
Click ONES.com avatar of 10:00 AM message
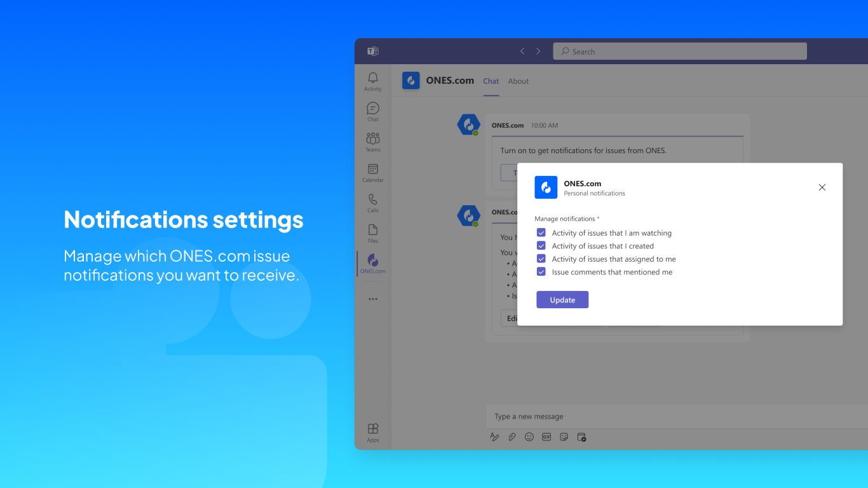tap(469, 124)
